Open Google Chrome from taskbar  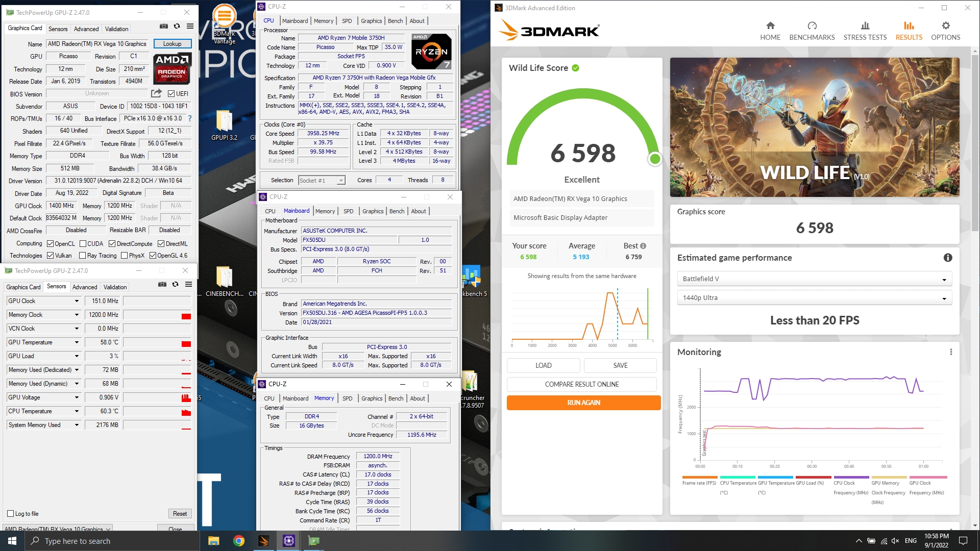(x=238, y=541)
